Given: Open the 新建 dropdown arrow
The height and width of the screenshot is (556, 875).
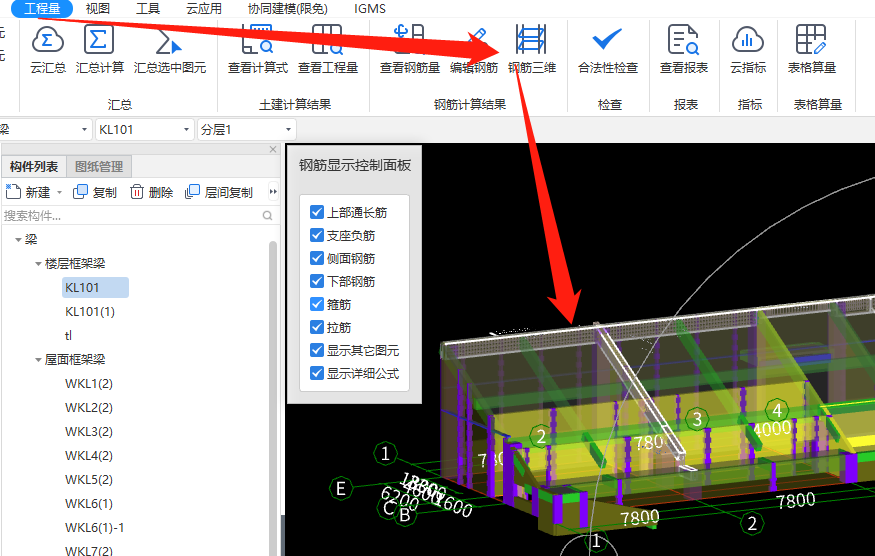Looking at the screenshot, I should (59, 193).
